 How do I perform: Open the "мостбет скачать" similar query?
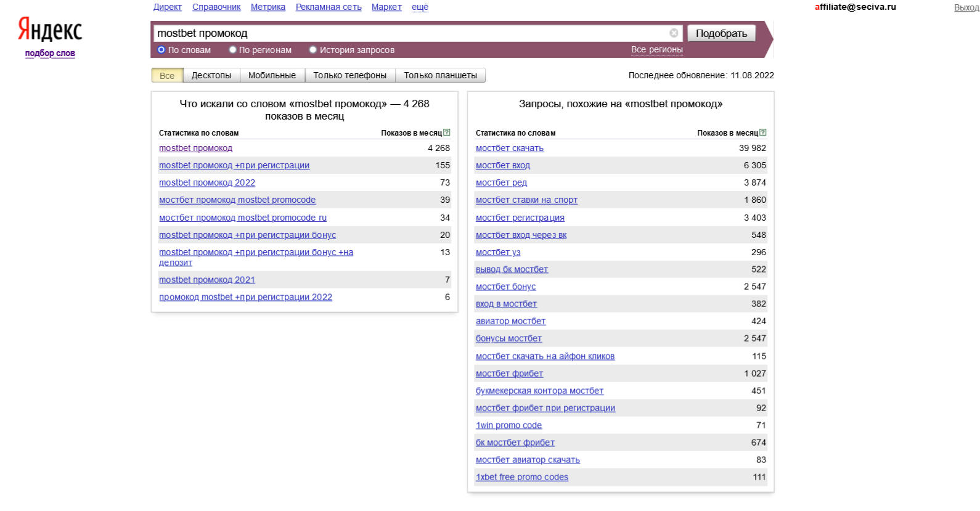click(x=510, y=148)
